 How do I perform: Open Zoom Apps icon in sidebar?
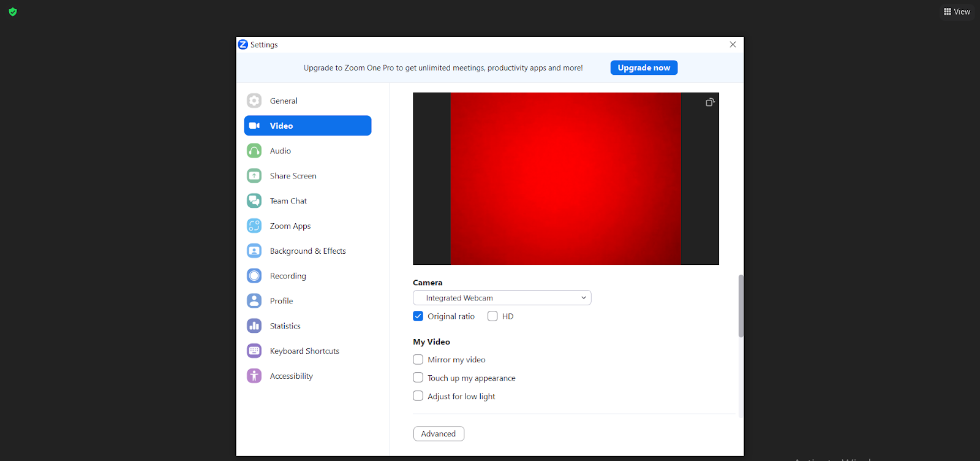254,226
